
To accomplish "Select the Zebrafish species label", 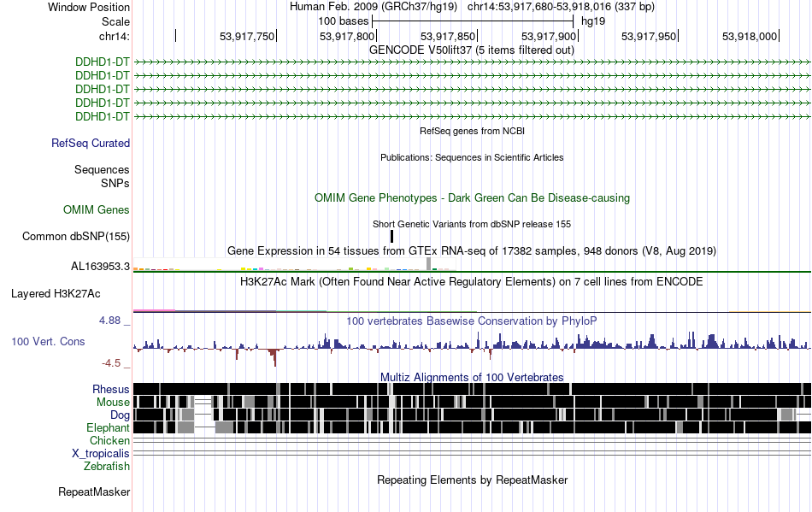I will coord(107,467).
